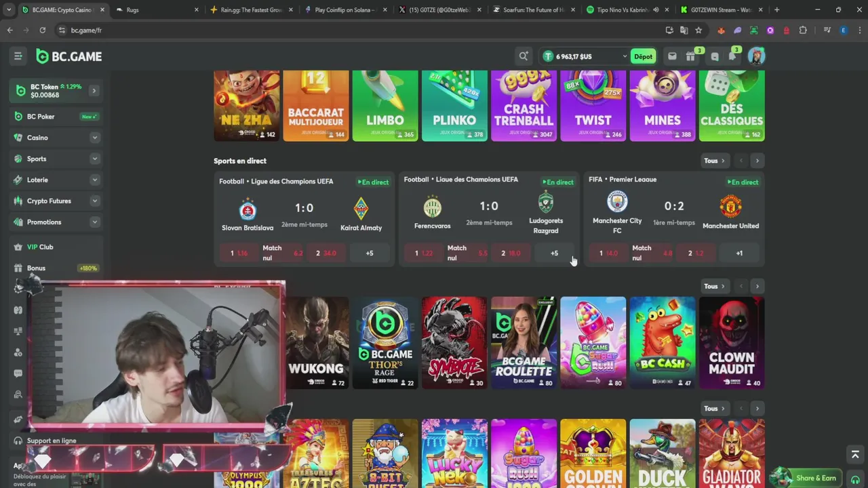Open the Clown Maudit game tile
The image size is (868, 488).
coord(731,343)
